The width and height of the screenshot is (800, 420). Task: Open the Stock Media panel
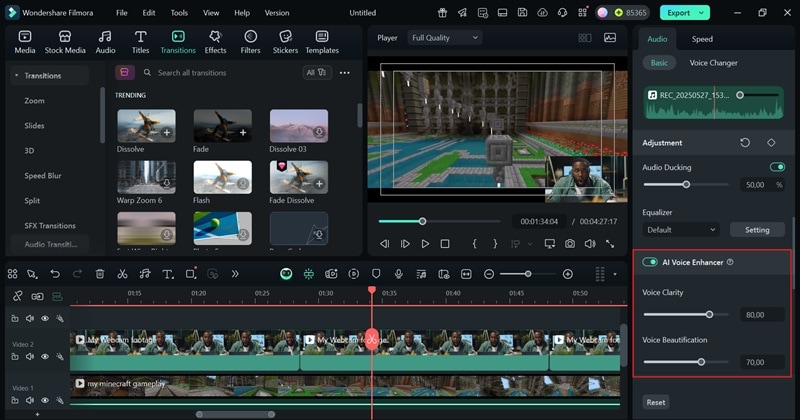[x=65, y=42]
